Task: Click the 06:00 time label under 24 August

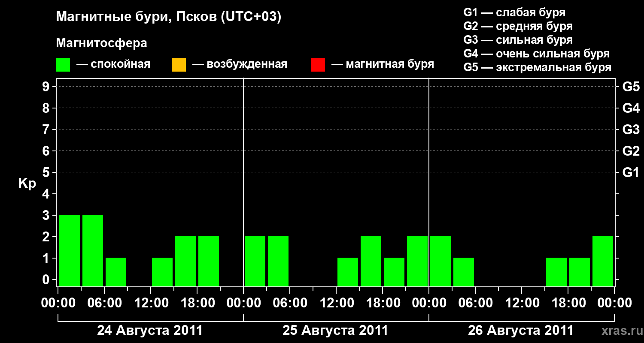Action: 104,303
